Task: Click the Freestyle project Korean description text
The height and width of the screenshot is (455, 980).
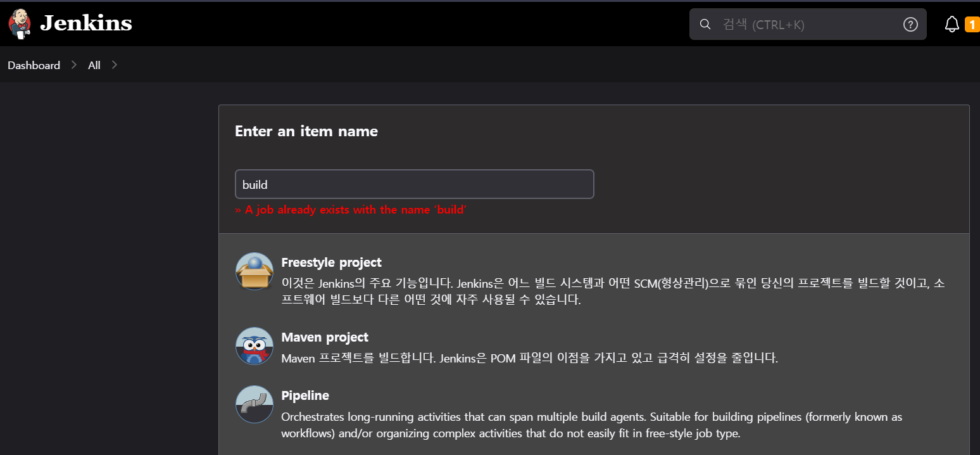Action: click(x=613, y=292)
